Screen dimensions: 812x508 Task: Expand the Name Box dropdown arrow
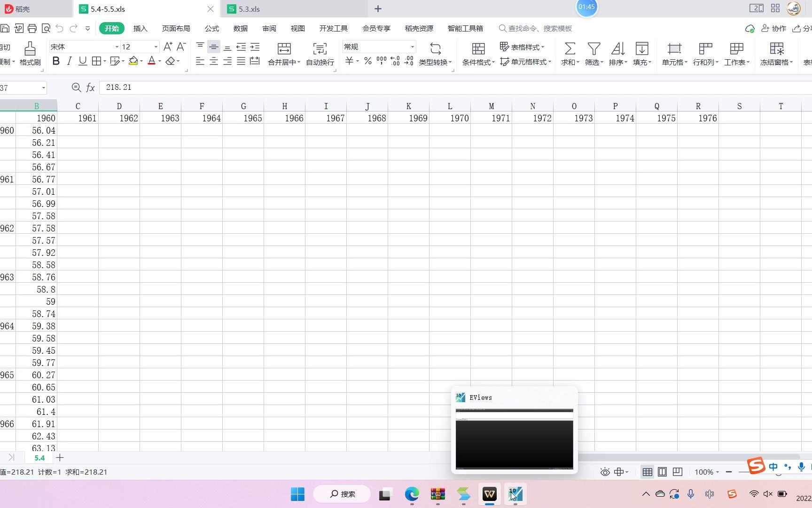(x=43, y=88)
